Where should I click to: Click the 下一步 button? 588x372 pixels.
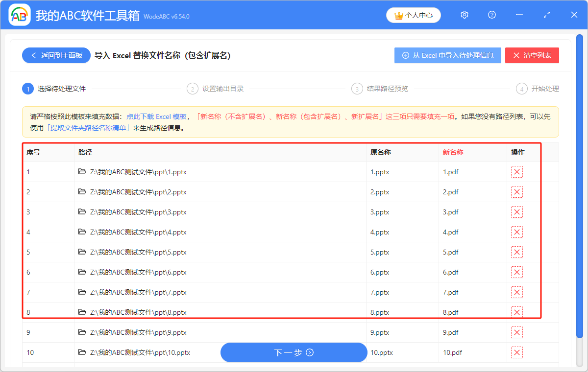[x=294, y=352]
